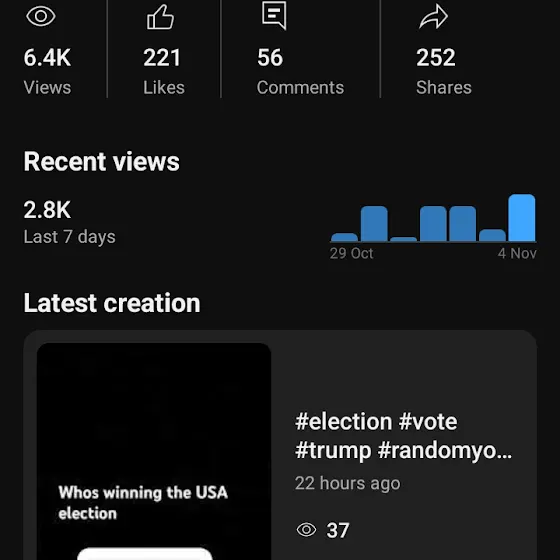The height and width of the screenshot is (560, 560).
Task: Select the first small bar for 29 Oct
Action: pos(344,238)
